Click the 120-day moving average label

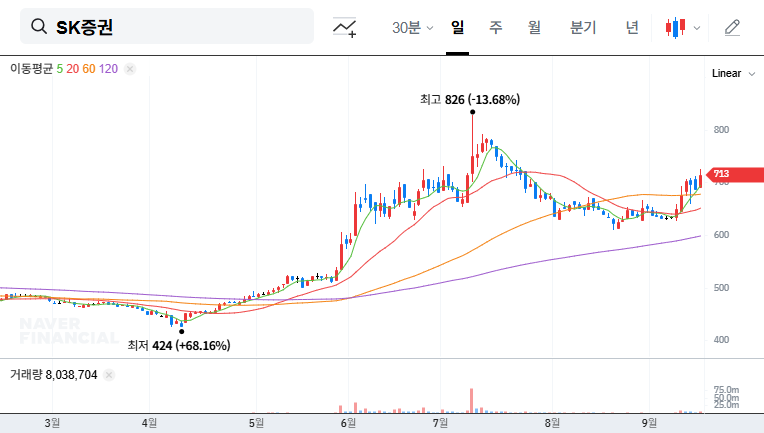[108, 69]
